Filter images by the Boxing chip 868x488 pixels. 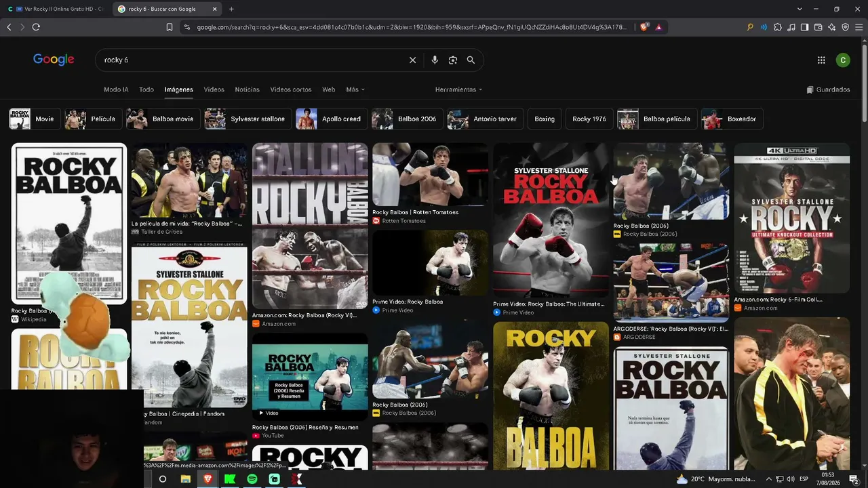[545, 119]
